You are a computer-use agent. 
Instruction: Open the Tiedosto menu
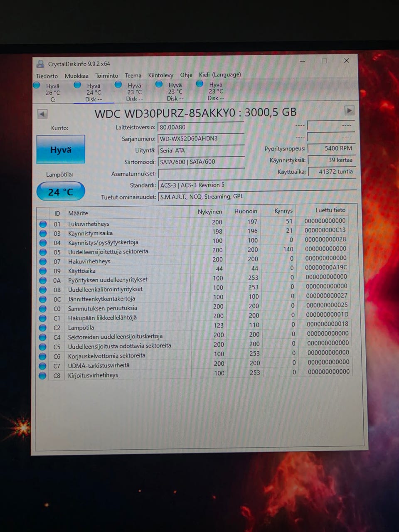point(47,76)
